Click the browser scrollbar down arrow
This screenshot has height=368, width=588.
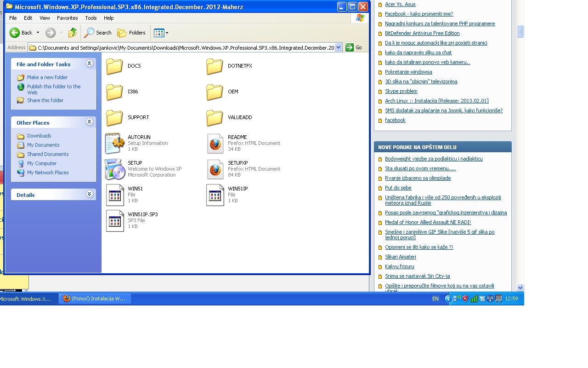point(520,287)
